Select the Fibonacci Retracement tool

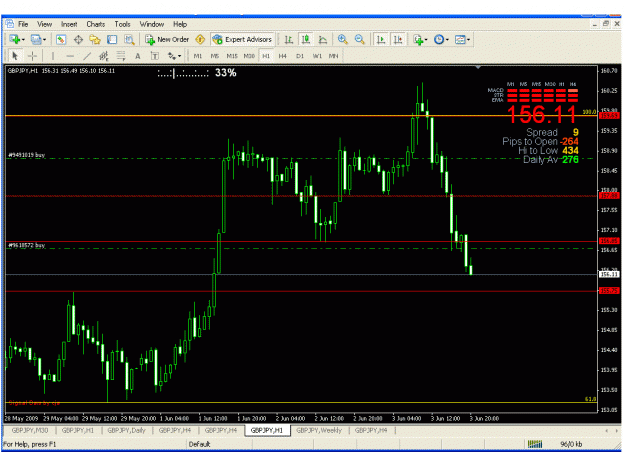click(121, 56)
